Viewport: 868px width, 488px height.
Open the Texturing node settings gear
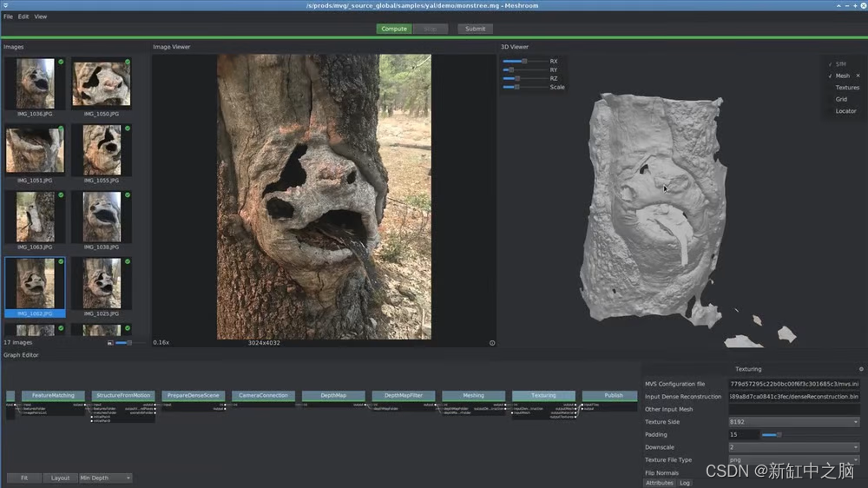click(x=861, y=369)
